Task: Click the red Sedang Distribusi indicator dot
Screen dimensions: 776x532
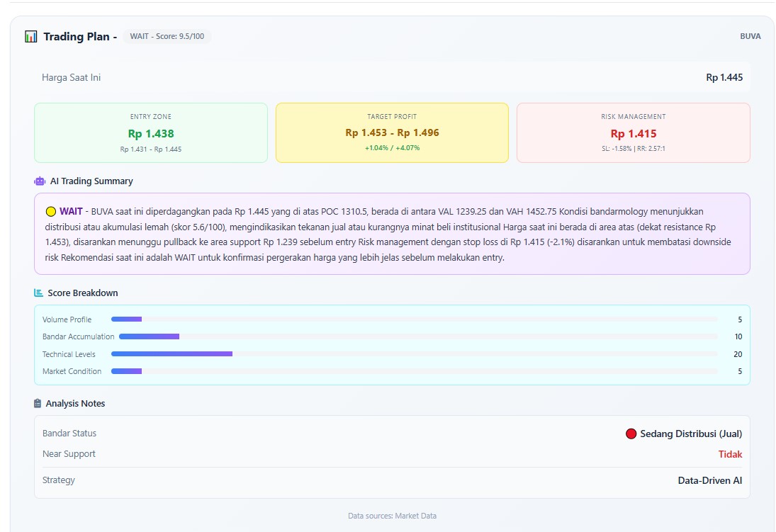Action: coord(631,434)
